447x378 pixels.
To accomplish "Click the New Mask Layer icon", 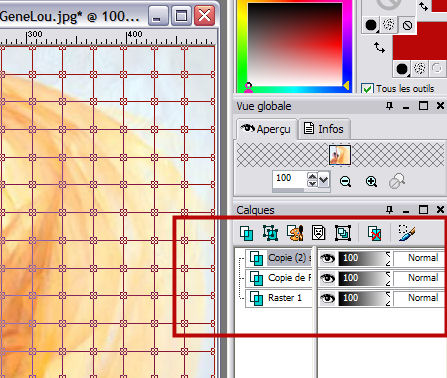I will 319,233.
